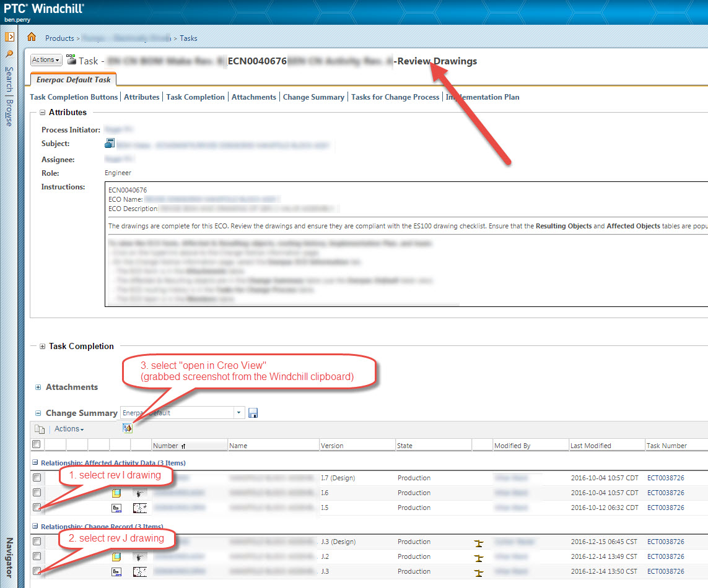Open the Search tab in the side panel
Screen dimensions: 708x588
9,79
